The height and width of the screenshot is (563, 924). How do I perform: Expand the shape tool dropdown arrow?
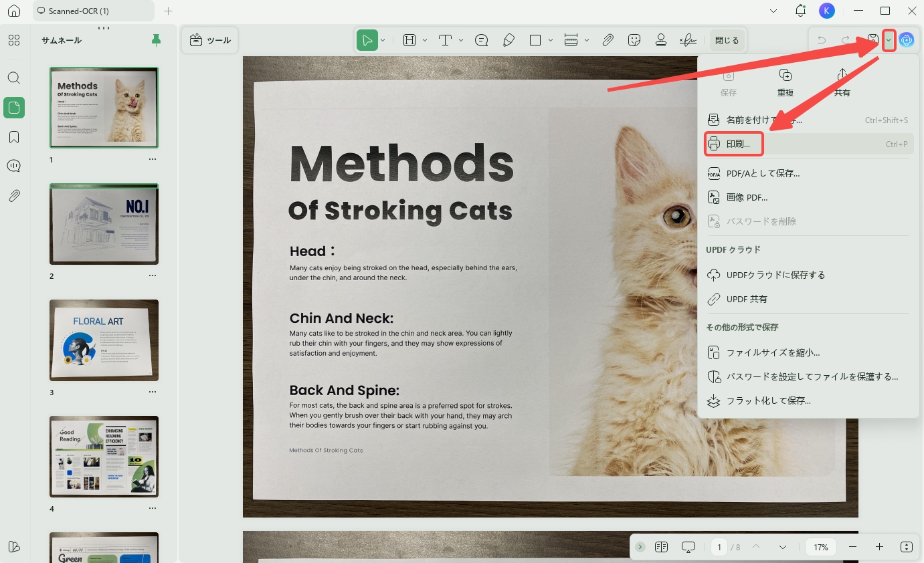pos(551,40)
